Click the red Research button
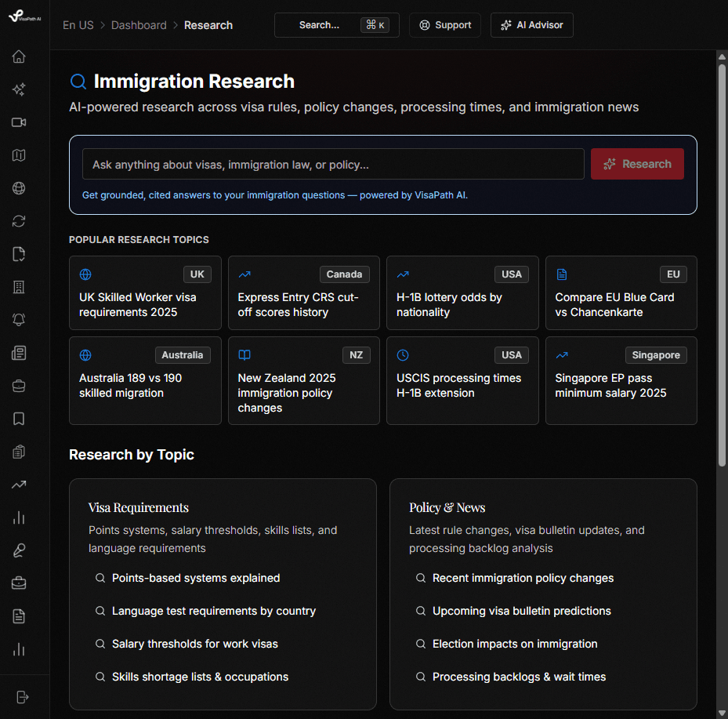728x719 pixels. [x=637, y=164]
